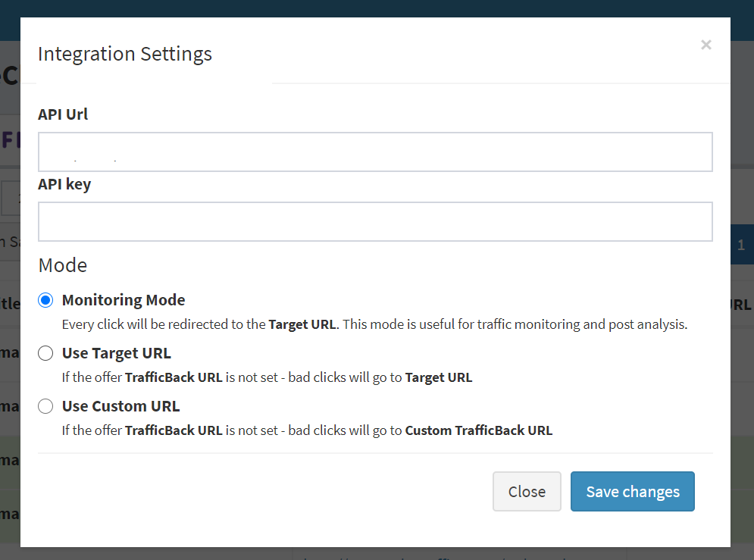Focus the API key text box
Image resolution: width=754 pixels, height=560 pixels.
click(375, 221)
